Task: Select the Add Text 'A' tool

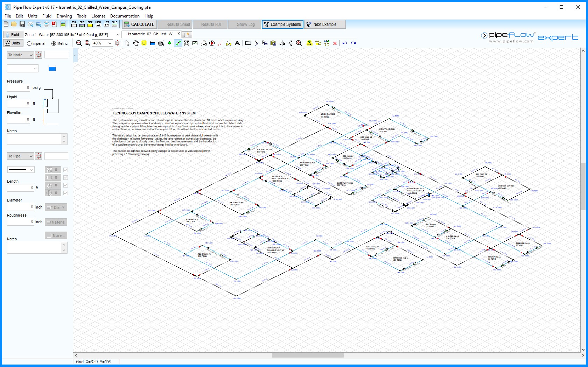Action: pyautogui.click(x=237, y=43)
